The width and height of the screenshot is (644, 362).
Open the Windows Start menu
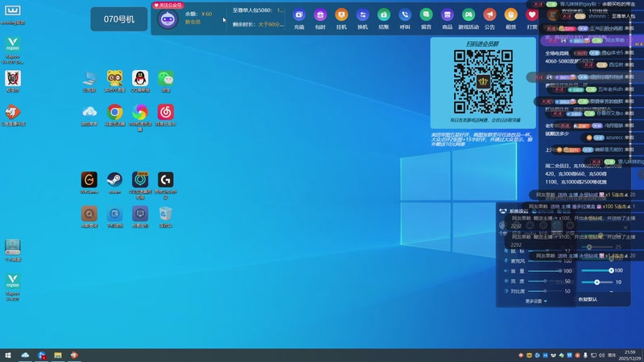(8, 356)
